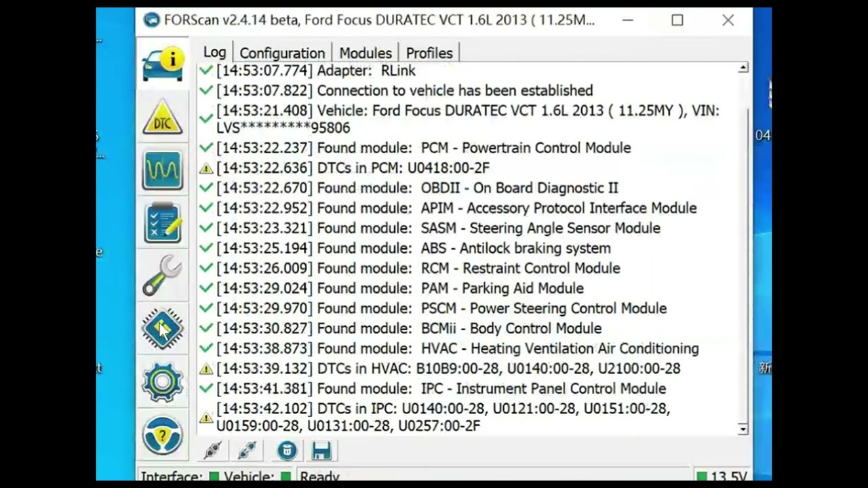Select the 'DTCs in PCM: U0418:00-2F' log line

(x=353, y=168)
